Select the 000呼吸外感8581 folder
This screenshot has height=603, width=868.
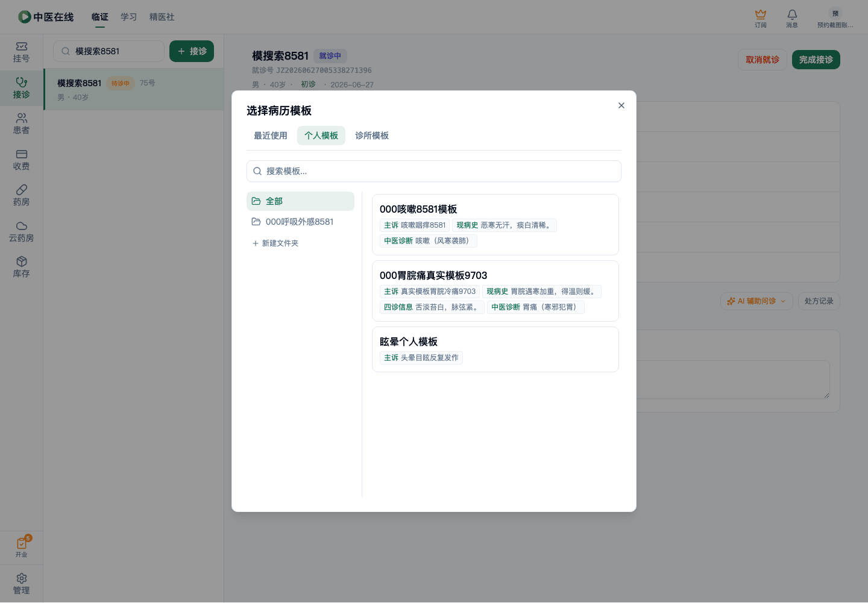click(x=300, y=222)
